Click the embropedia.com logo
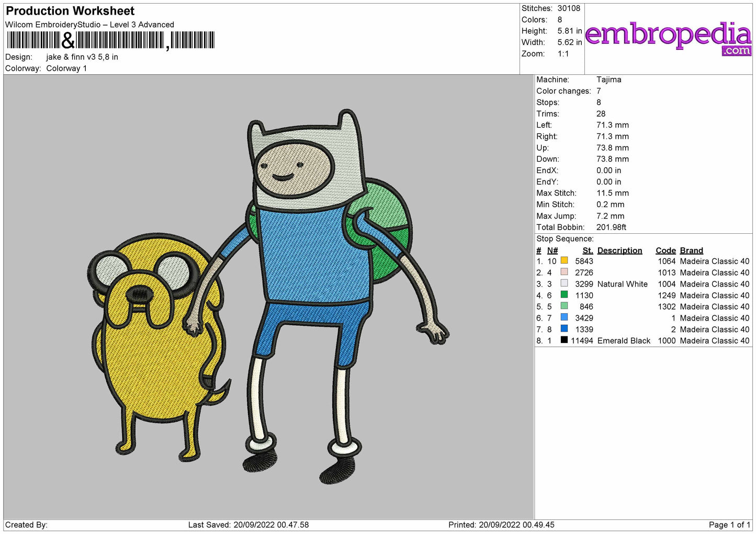756x534 pixels. pyautogui.click(x=669, y=38)
